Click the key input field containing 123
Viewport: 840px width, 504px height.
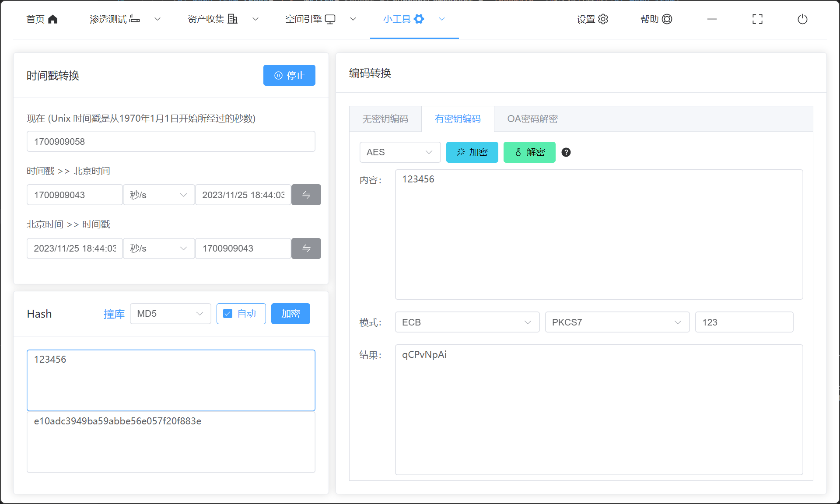pyautogui.click(x=744, y=322)
